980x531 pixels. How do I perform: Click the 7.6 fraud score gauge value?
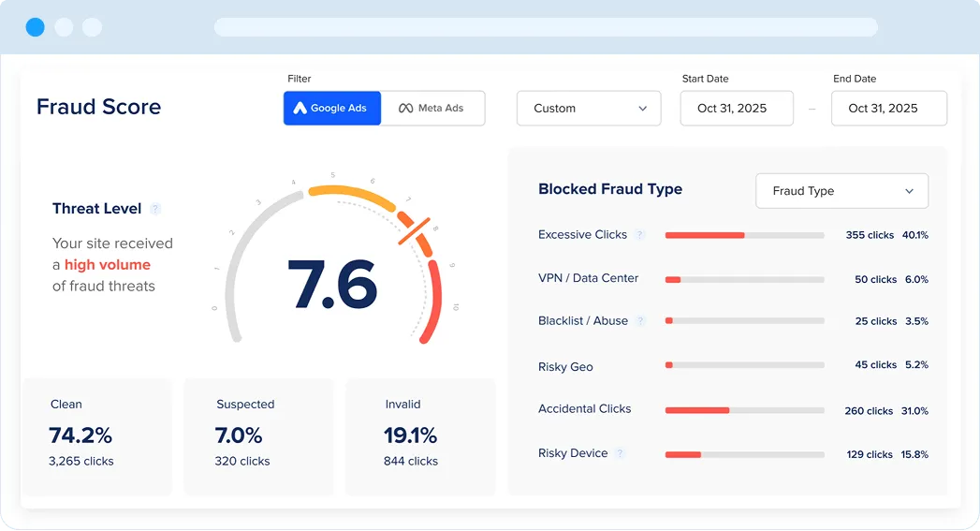tap(332, 285)
